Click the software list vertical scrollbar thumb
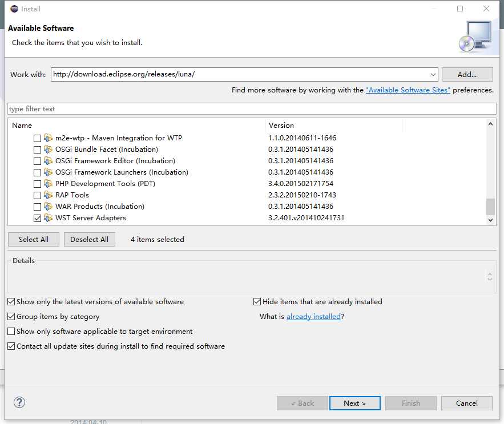The width and height of the screenshot is (504, 424). [490, 207]
